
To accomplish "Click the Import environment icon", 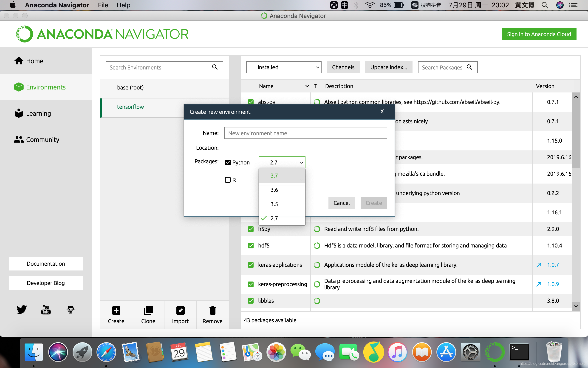I will coord(180,310).
